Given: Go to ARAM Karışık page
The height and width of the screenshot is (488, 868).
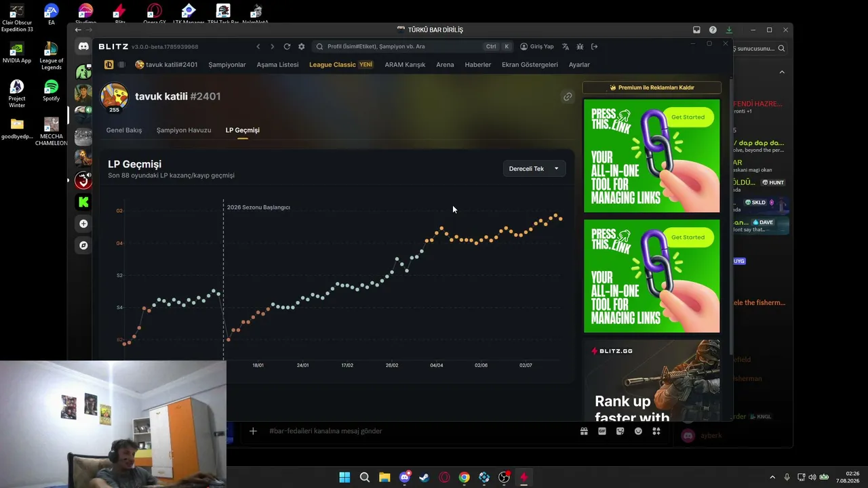Looking at the screenshot, I should (405, 64).
